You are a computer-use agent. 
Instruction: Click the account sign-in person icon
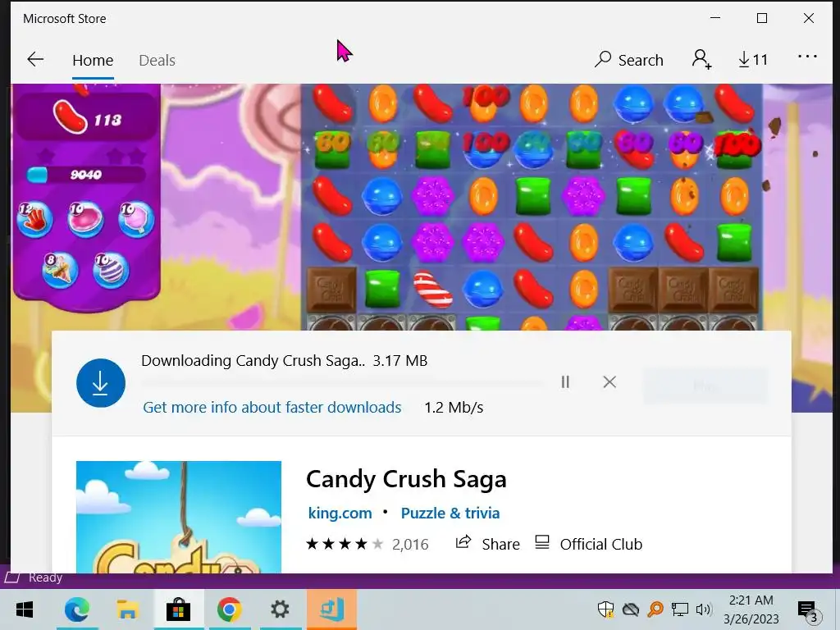pyautogui.click(x=701, y=59)
